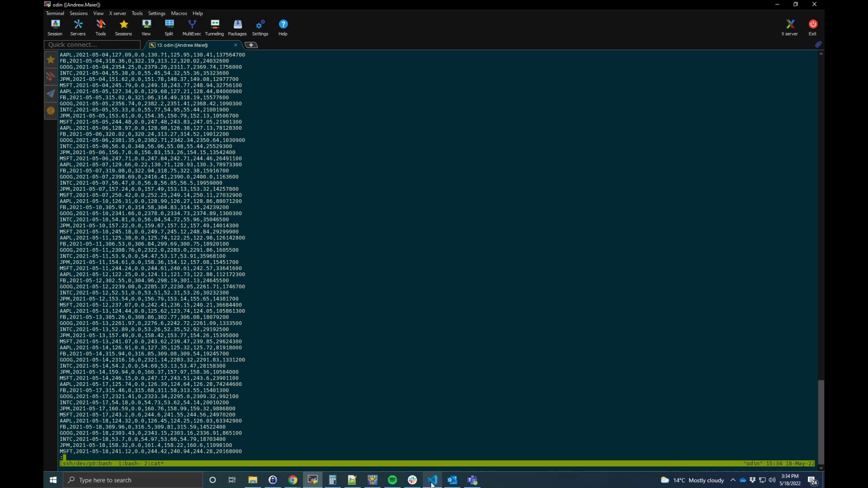Open the star favorites sidebar tab
Image resolution: width=868 pixels, height=488 pixels.
pos(51,60)
